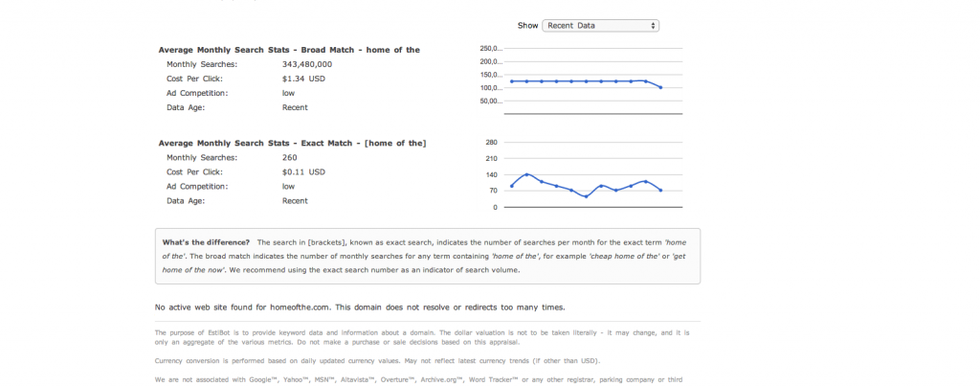The image size is (980, 386).
Task: Click the 50,00... axis label on broad chart
Action: [x=491, y=101]
